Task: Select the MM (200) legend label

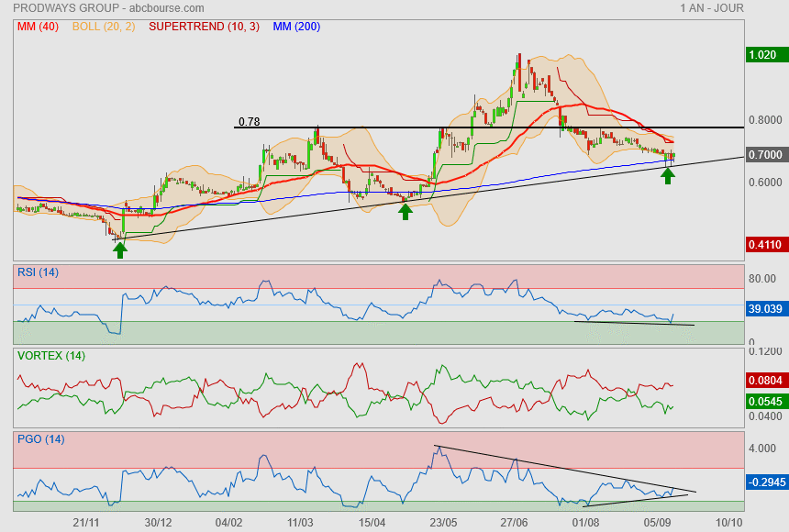Action: pos(296,27)
